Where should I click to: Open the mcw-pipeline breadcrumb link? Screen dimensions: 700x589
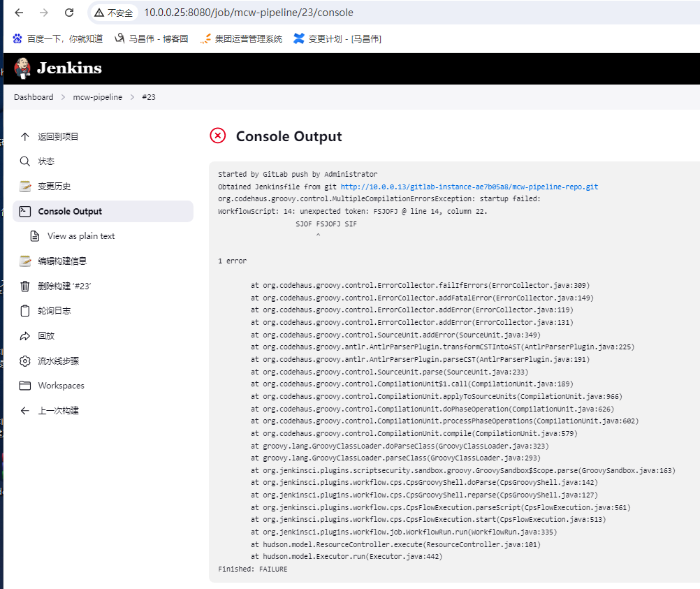coord(98,97)
